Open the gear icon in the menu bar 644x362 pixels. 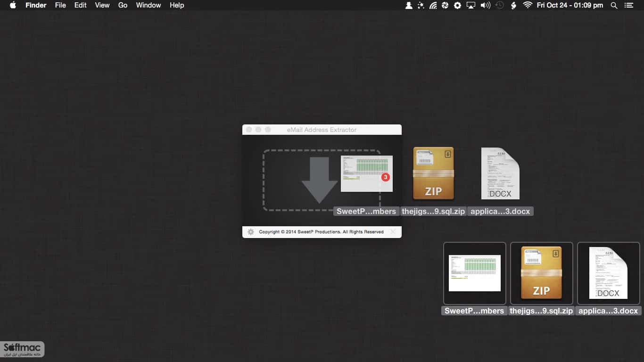point(457,5)
